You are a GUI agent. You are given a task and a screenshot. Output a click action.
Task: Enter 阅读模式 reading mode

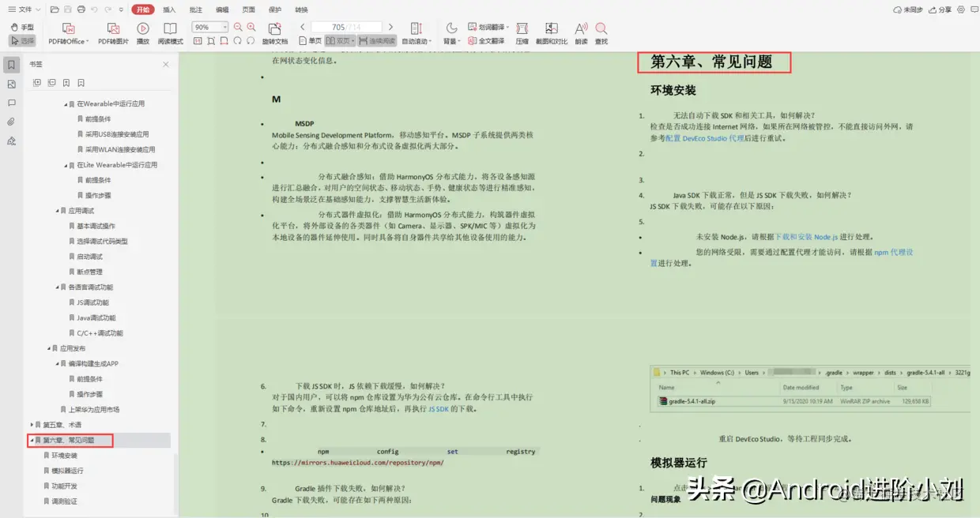(x=170, y=32)
